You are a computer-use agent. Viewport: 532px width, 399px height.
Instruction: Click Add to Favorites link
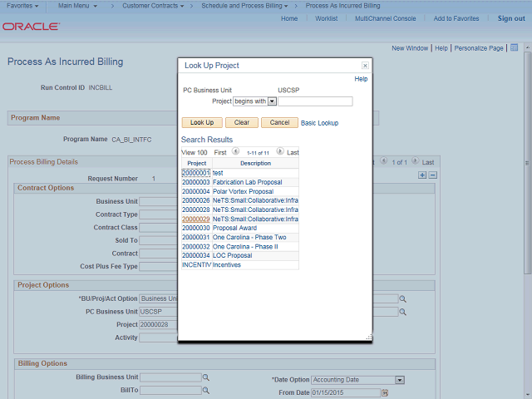tap(456, 18)
